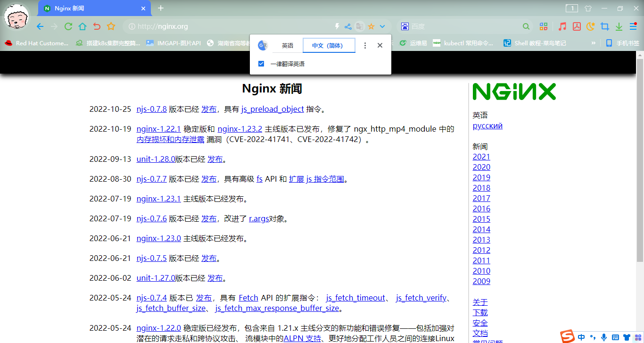Reload page with green refresh icon
Screen dimensions: 644x343
[68, 26]
